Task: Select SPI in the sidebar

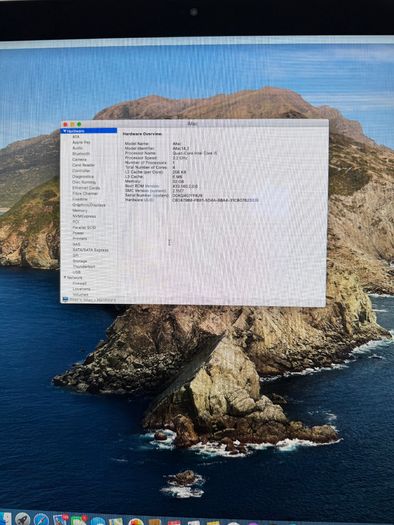Action: [x=76, y=255]
